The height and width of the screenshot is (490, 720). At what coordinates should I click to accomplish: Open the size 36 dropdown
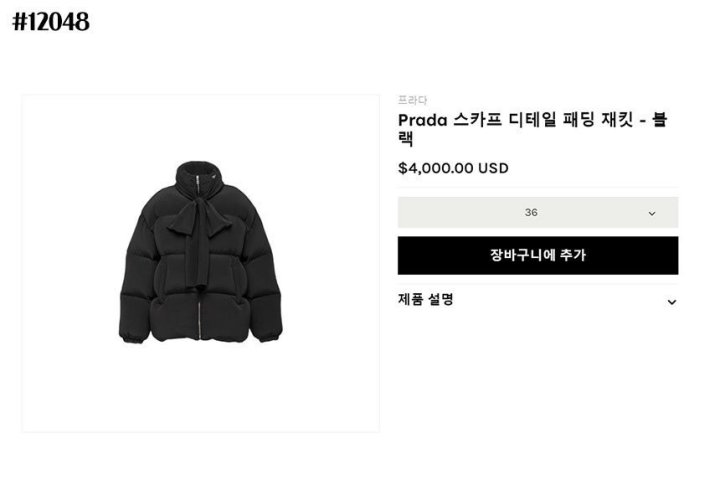(x=537, y=212)
